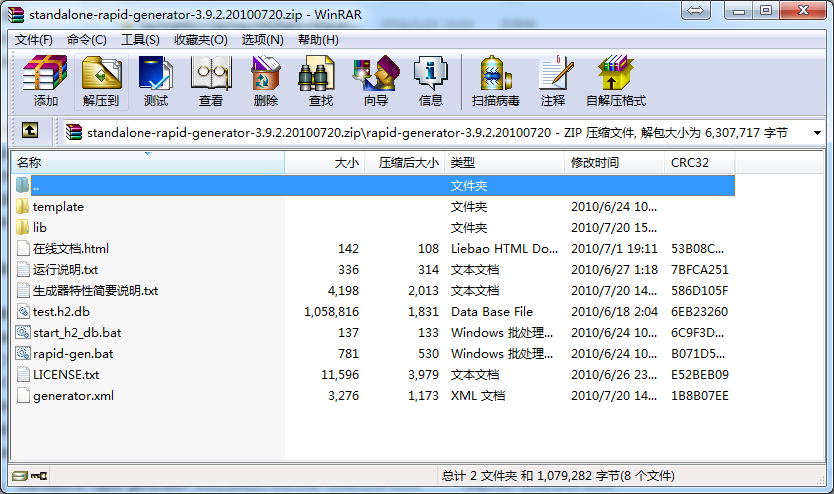834x494 pixels.
Task: Sort by Type (类型) column header
Action: (505, 163)
